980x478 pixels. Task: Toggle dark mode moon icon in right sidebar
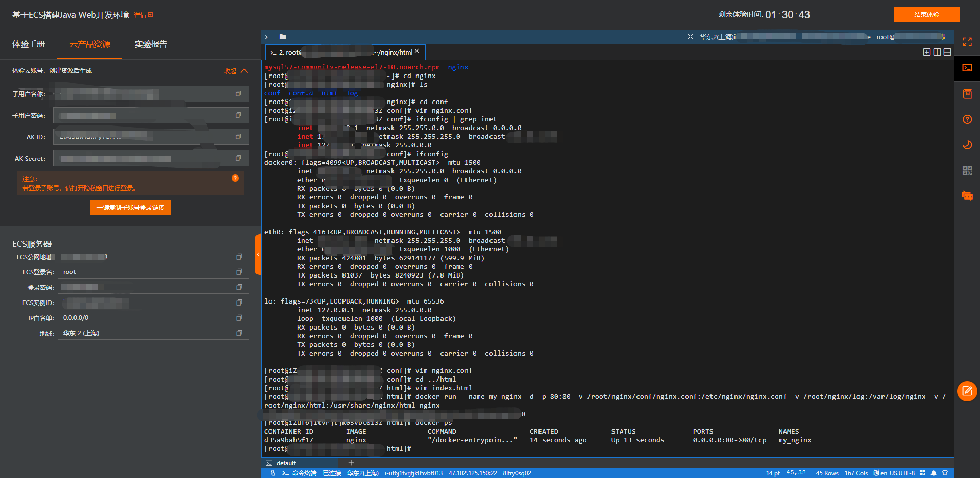(967, 145)
